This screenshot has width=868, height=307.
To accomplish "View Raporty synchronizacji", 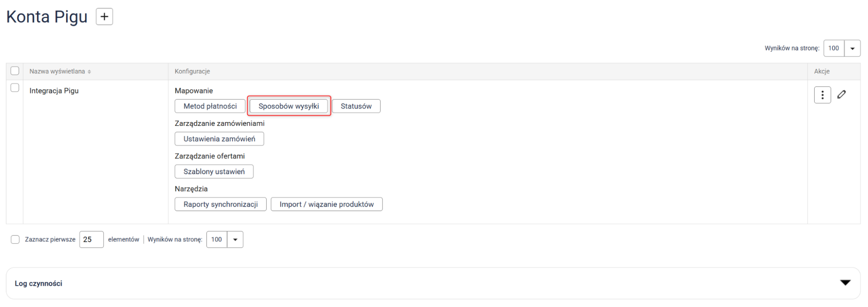I will (x=220, y=205).
